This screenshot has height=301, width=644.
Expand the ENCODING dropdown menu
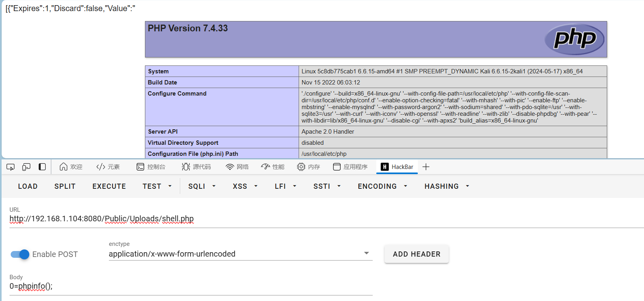tap(383, 186)
